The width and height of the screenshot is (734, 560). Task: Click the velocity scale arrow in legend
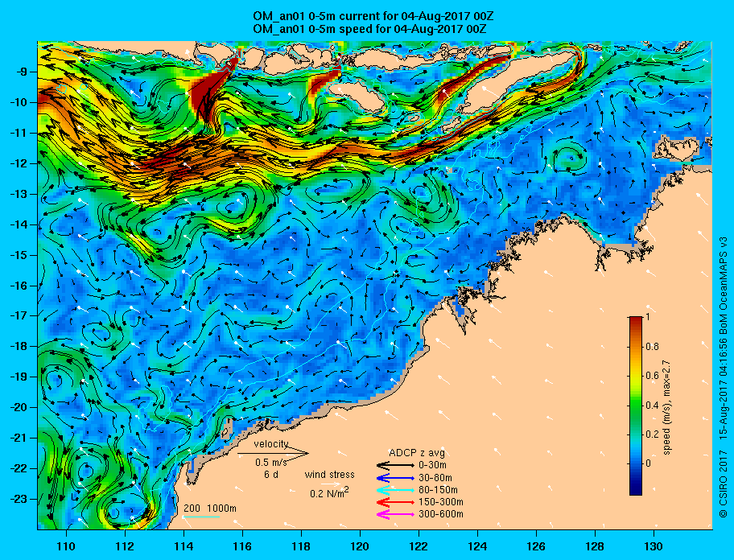coord(273,453)
